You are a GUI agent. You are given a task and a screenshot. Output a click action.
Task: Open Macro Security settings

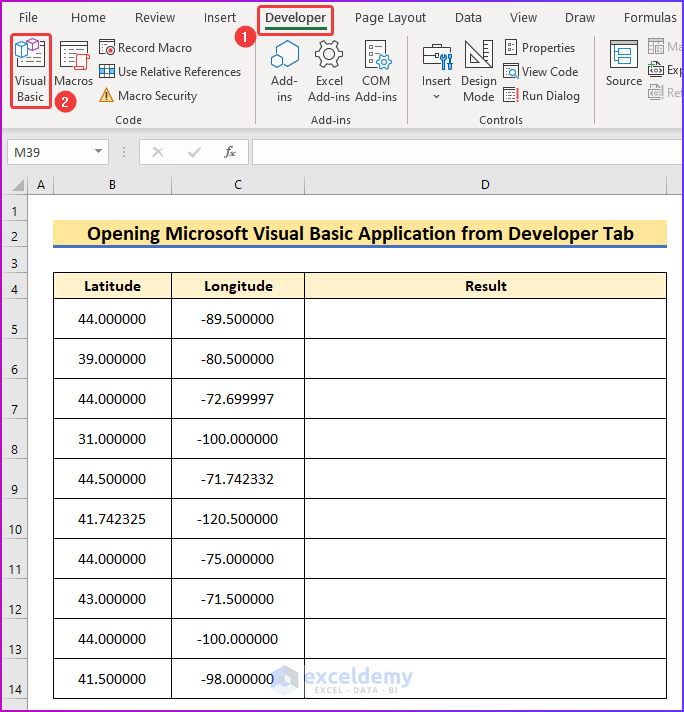[148, 96]
